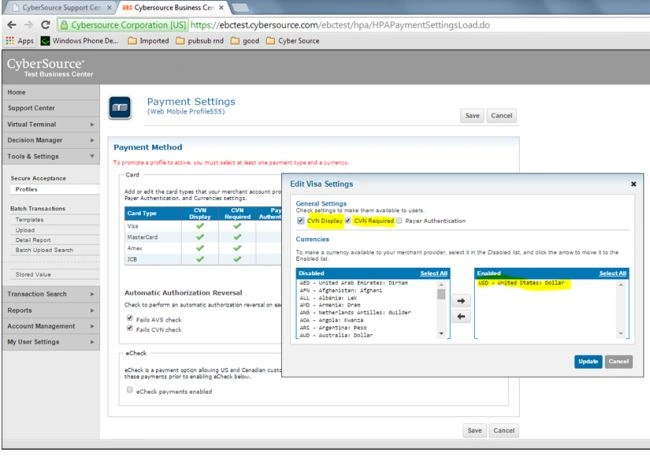
Task: Toggle the CVN Display checkbox
Action: click(301, 221)
